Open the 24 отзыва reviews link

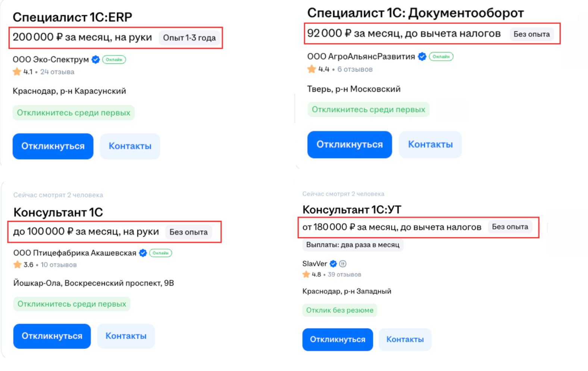pyautogui.click(x=57, y=72)
